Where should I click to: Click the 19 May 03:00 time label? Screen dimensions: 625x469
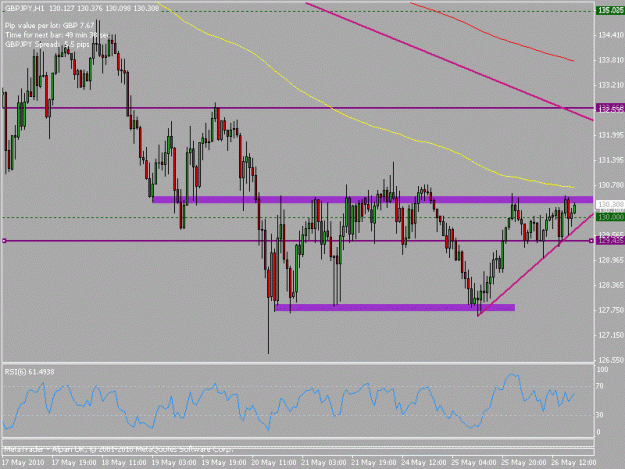(174, 463)
